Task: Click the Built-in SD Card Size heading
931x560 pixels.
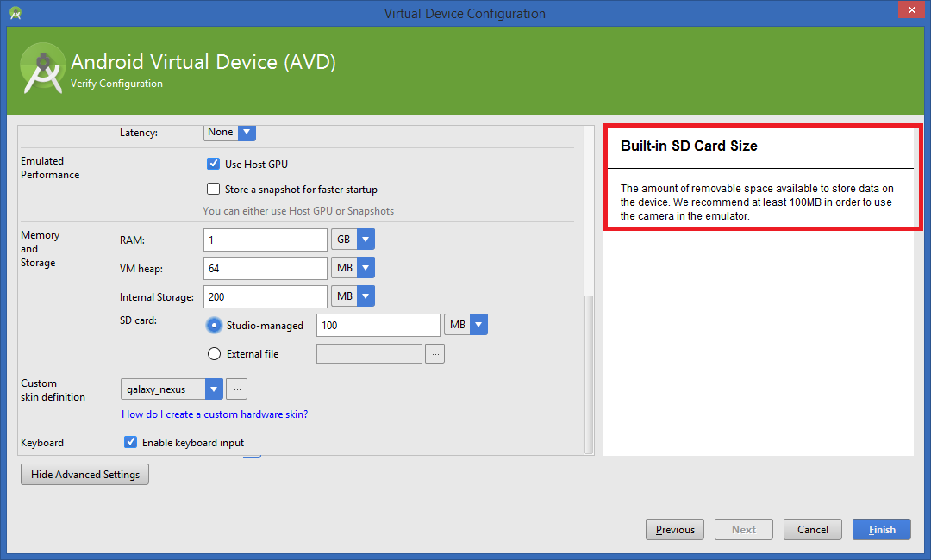Action: [689, 146]
